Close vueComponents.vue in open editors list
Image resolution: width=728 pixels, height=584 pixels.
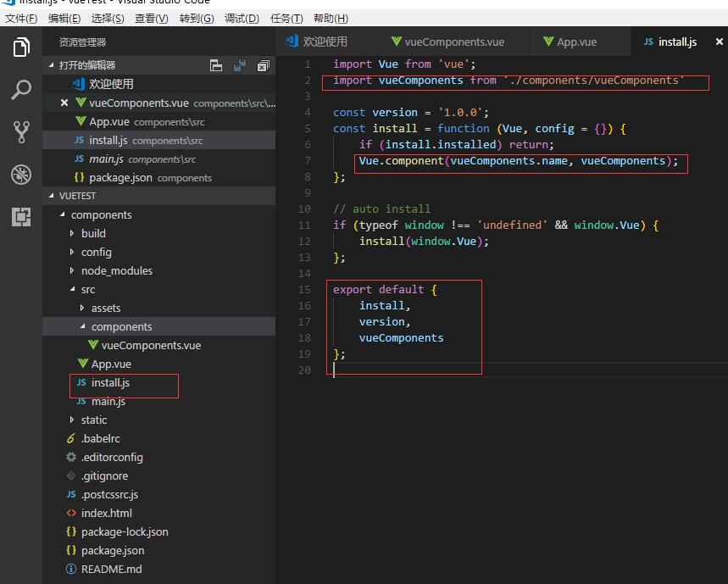click(x=64, y=103)
